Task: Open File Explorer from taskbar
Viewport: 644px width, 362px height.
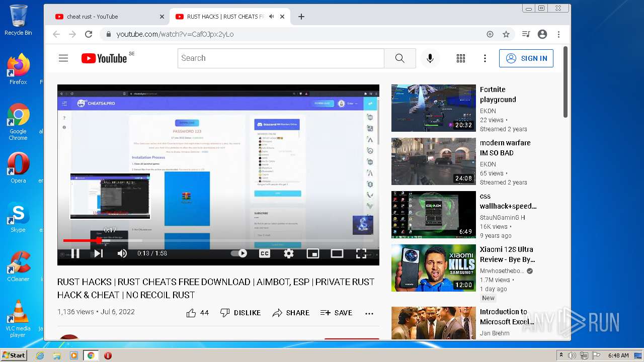Action: tap(57, 355)
